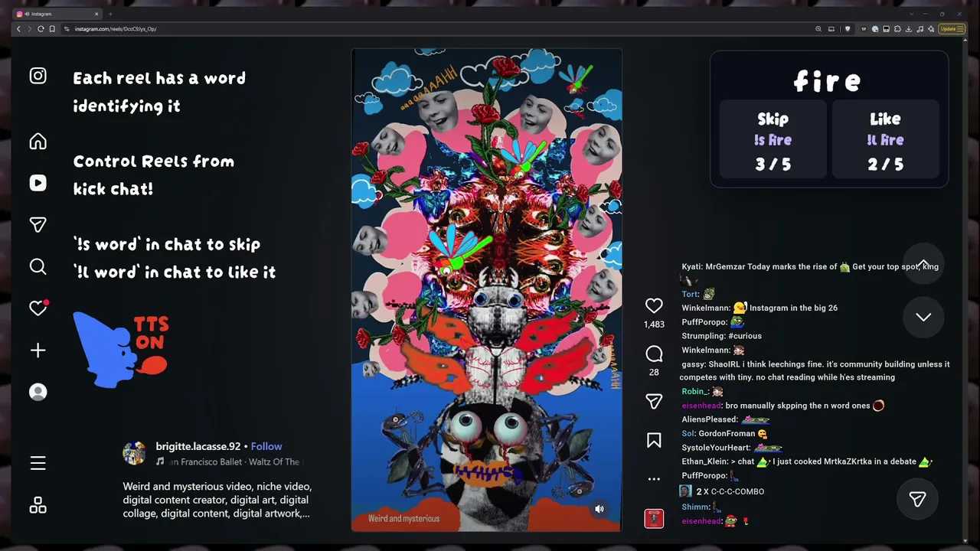The width and height of the screenshot is (980, 551).
Task: Open the music note media control
Action: point(920,29)
